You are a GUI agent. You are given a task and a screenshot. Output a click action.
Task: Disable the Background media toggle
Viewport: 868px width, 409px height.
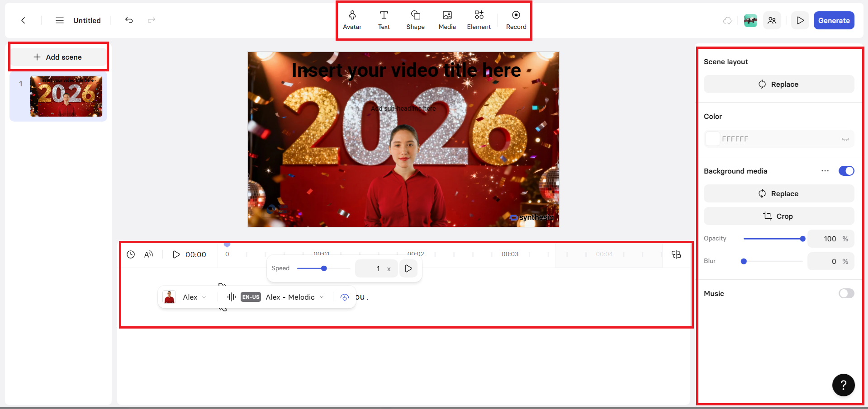846,171
